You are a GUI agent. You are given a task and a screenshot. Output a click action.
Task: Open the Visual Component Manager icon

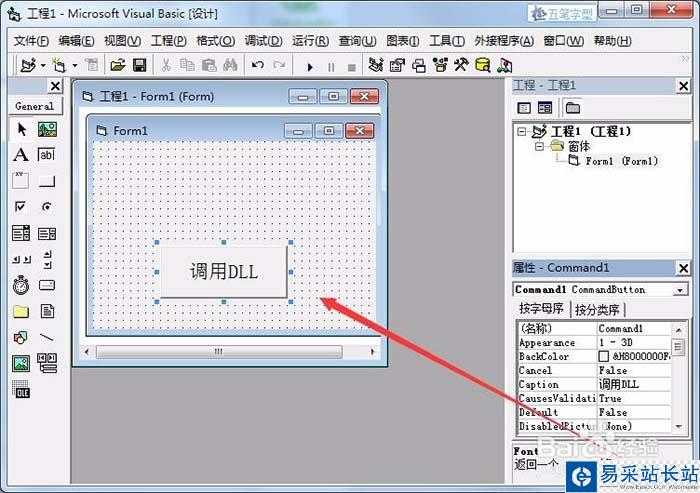pos(504,66)
